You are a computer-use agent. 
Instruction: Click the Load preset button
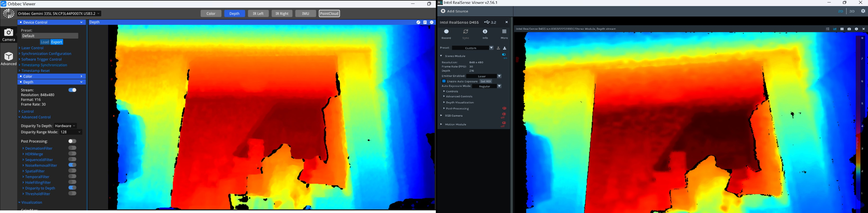coord(44,42)
